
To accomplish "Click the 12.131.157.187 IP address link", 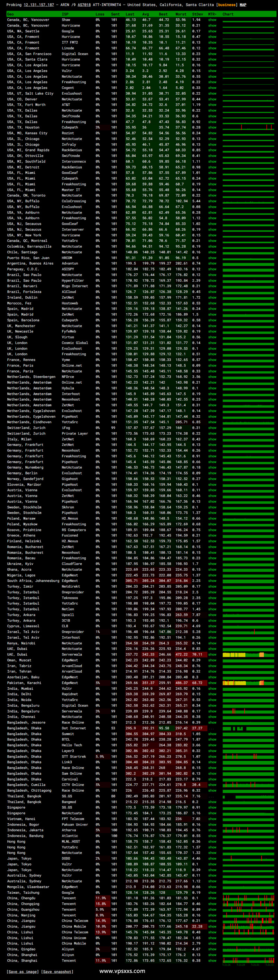I will 39,5.
